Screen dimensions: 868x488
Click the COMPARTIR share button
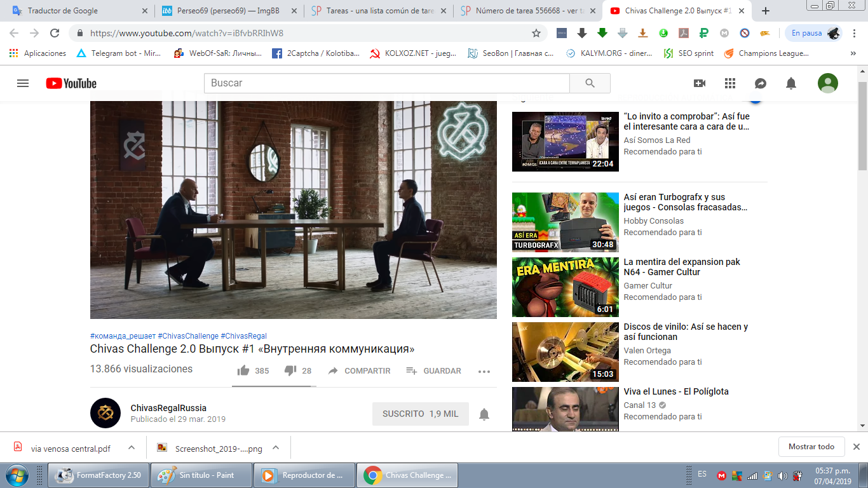click(359, 370)
